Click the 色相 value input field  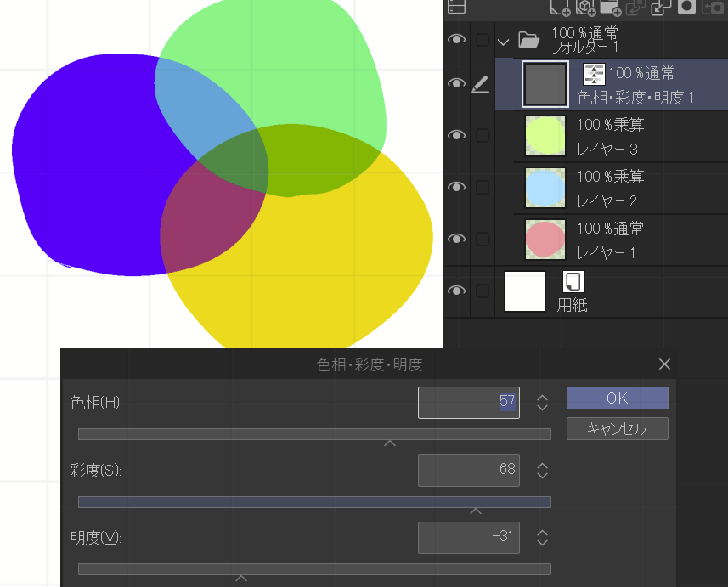pos(468,402)
